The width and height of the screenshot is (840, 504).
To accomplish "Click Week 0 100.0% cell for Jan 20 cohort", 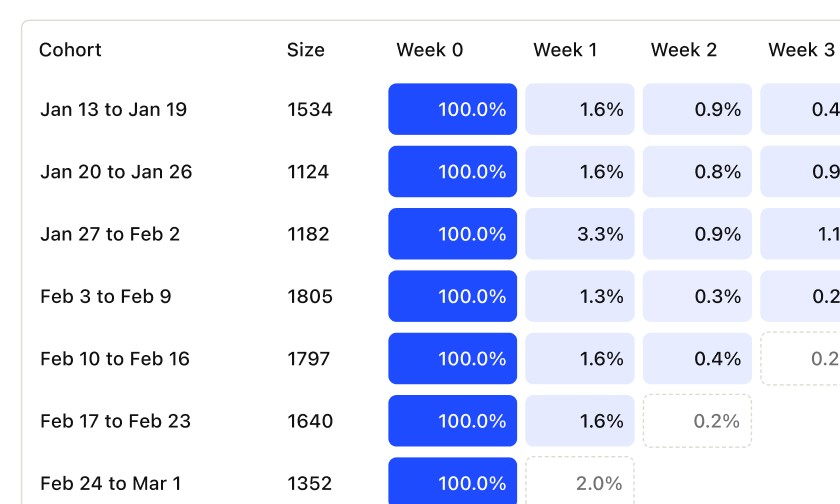I will click(x=453, y=172).
